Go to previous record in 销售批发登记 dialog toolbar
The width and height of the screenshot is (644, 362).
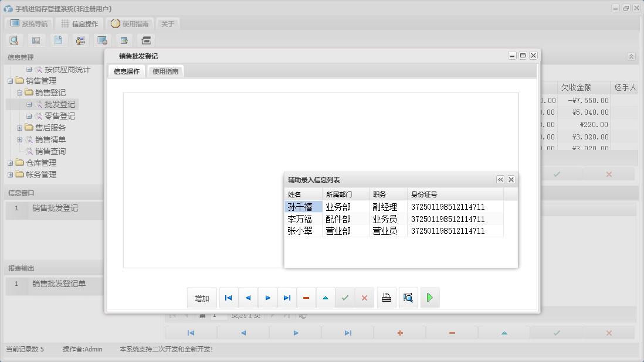click(248, 298)
